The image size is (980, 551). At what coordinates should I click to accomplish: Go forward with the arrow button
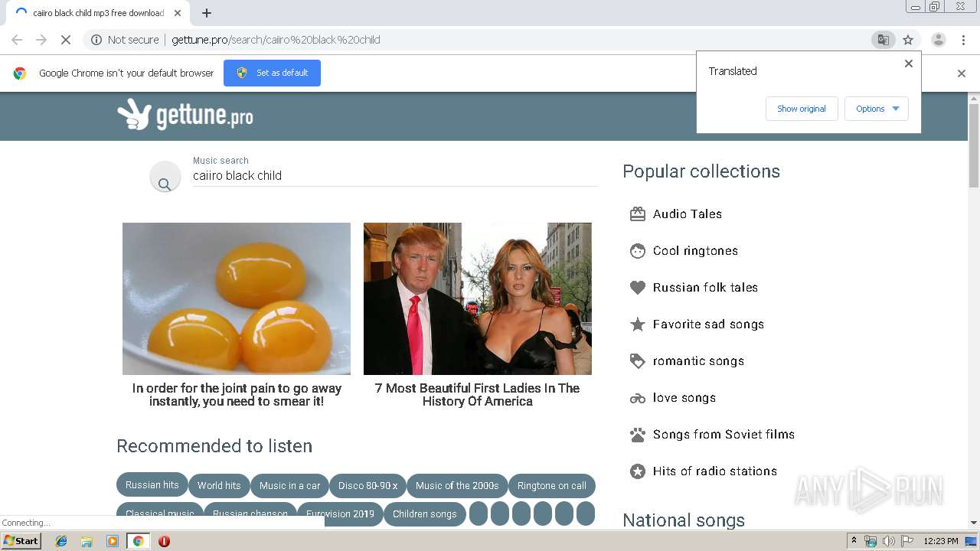coord(41,40)
